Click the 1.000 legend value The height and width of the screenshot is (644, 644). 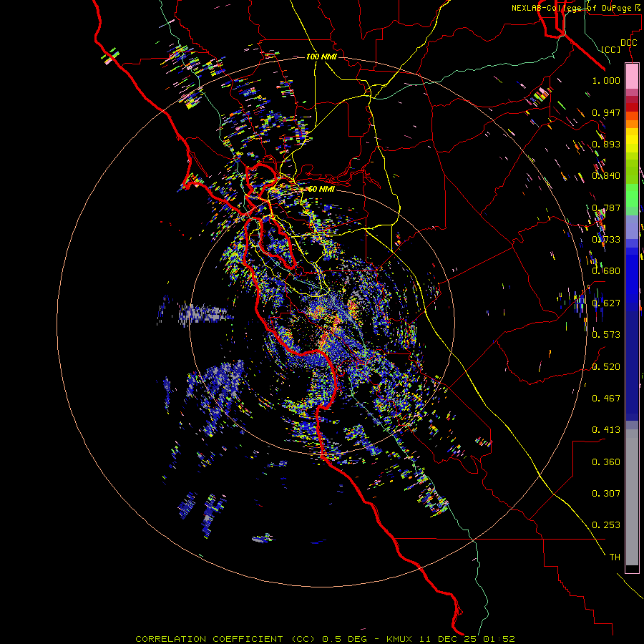(x=606, y=80)
